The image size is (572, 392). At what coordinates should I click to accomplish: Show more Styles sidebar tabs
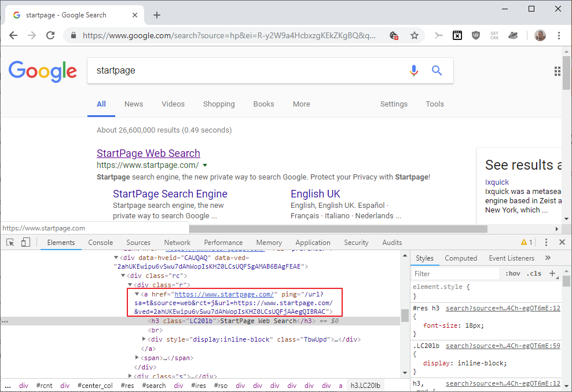click(548, 258)
